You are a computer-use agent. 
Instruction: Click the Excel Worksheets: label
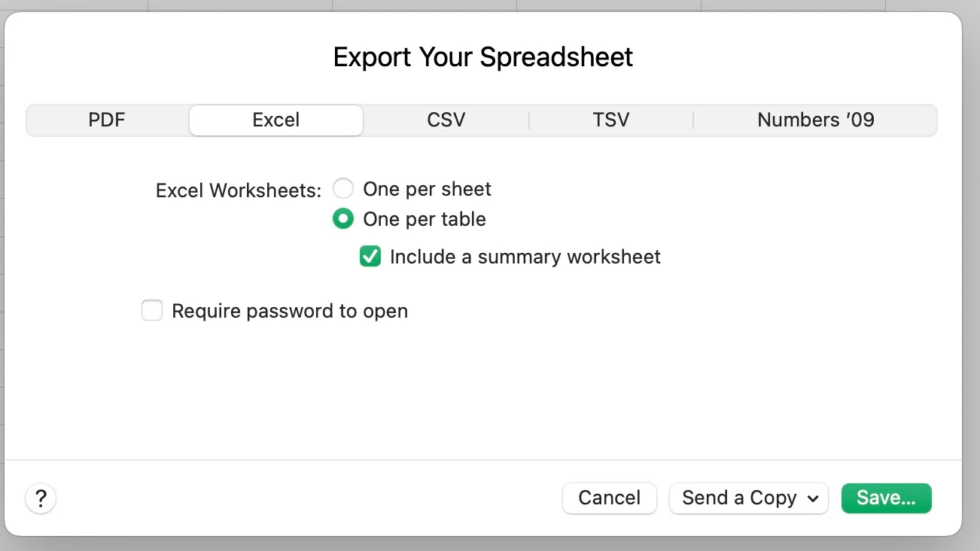pyautogui.click(x=239, y=190)
